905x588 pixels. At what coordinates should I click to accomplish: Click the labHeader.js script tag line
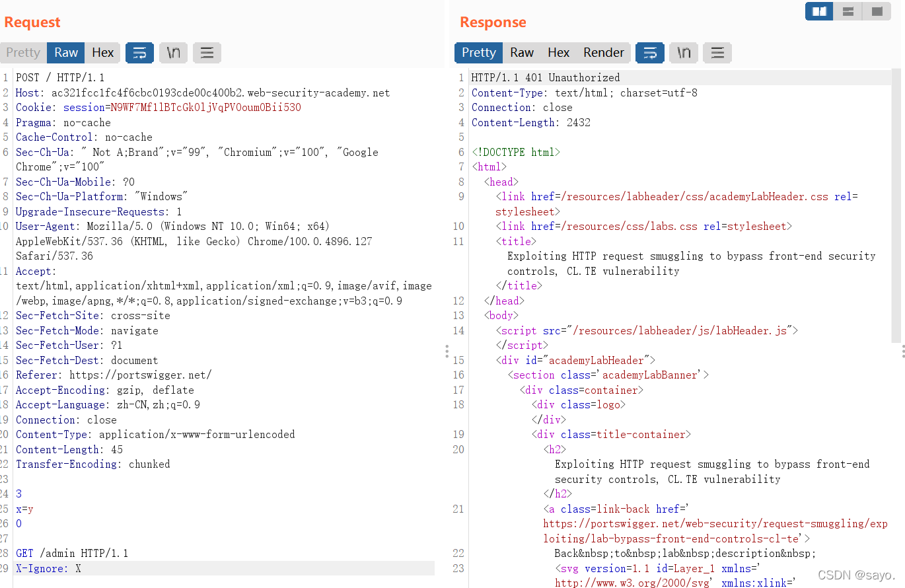(647, 330)
